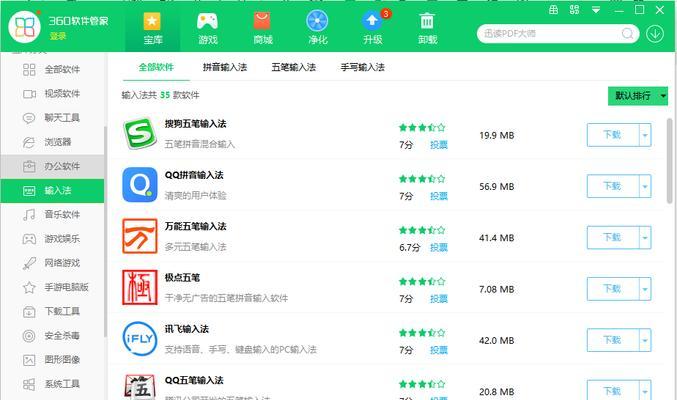Open the 卸载 uninstall section
This screenshot has height=400, width=677.
tap(427, 28)
